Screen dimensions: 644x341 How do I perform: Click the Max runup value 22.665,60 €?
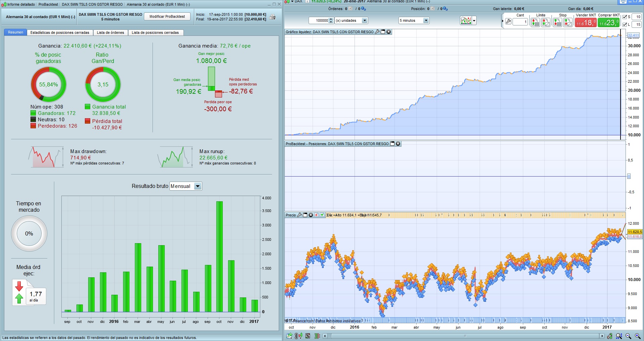213,158
